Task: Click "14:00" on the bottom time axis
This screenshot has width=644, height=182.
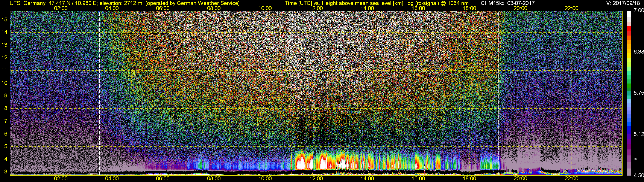Action: point(367,179)
